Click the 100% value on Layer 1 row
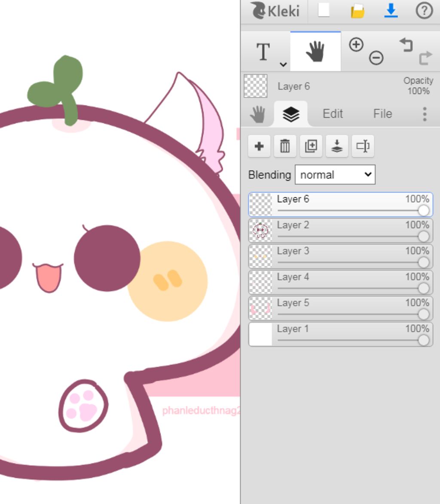The image size is (440, 504). [417, 329]
